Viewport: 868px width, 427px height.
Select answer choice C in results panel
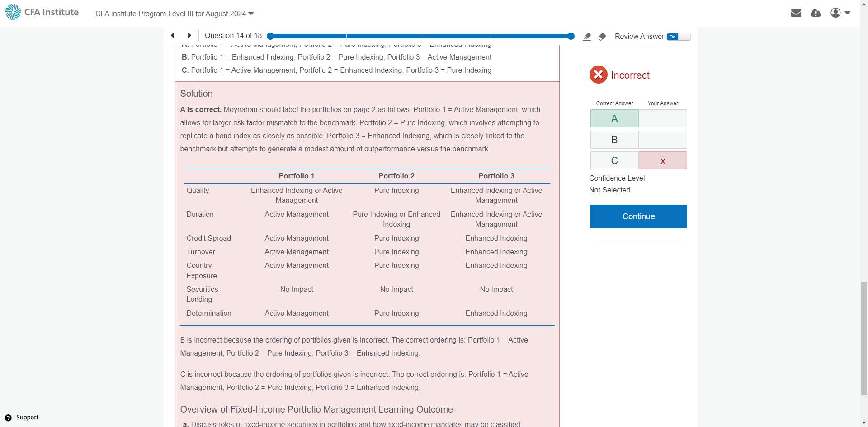[x=614, y=160]
